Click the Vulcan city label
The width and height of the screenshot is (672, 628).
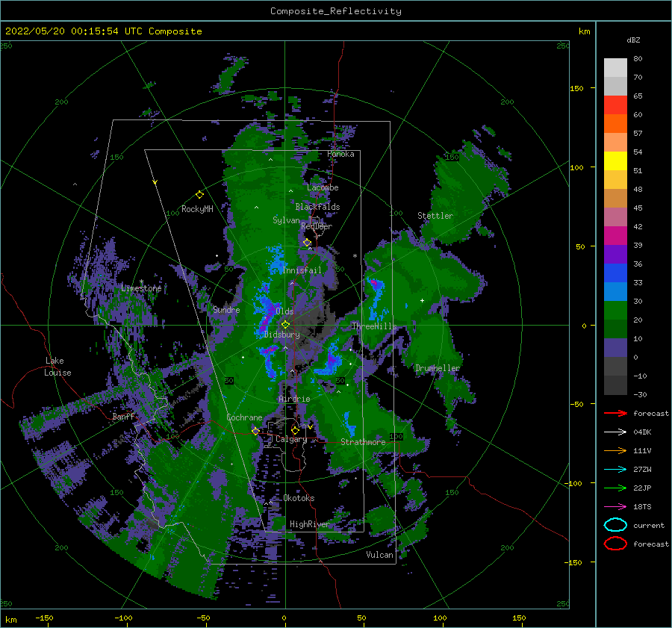point(379,555)
